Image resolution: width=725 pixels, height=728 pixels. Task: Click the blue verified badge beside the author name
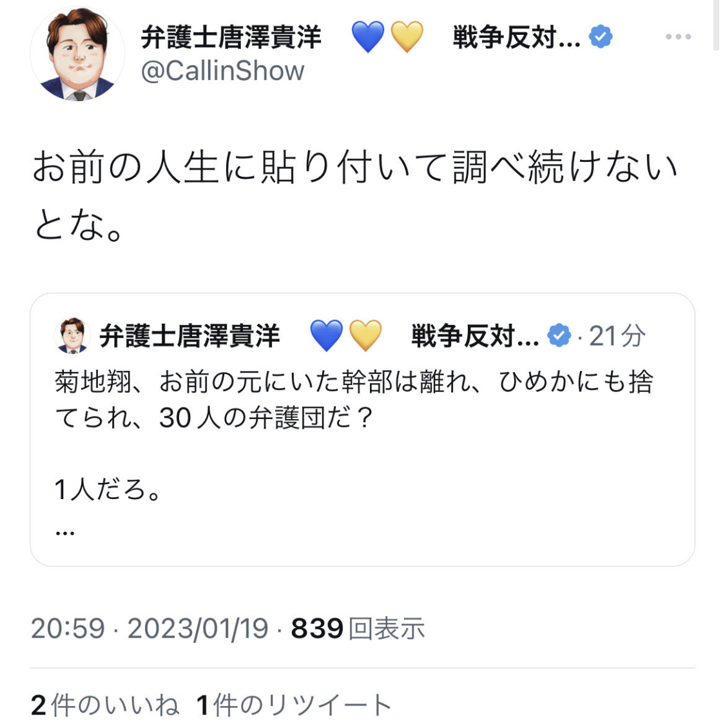coord(601,37)
